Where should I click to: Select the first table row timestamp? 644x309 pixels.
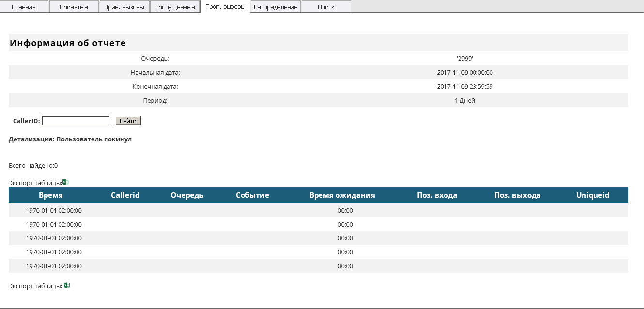click(x=54, y=211)
